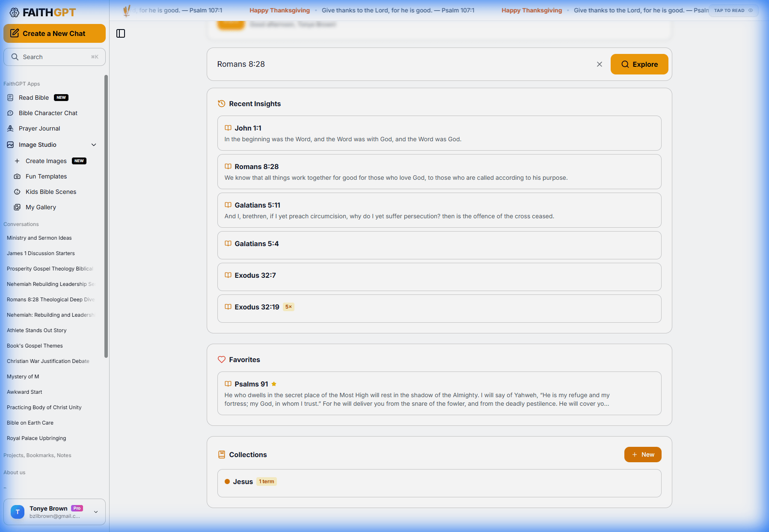Image resolution: width=769 pixels, height=532 pixels.
Task: Open My Gallery
Action: click(x=40, y=207)
